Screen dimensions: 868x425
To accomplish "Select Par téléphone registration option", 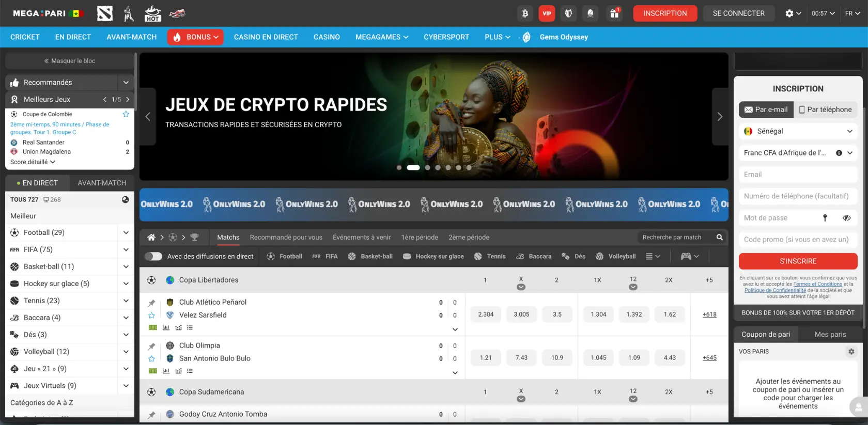I will (x=825, y=109).
